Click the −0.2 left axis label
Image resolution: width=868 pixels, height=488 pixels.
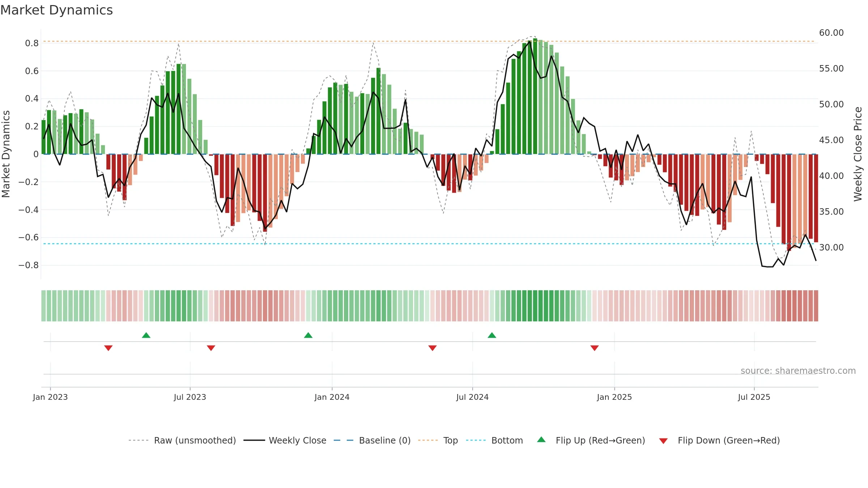point(28,182)
